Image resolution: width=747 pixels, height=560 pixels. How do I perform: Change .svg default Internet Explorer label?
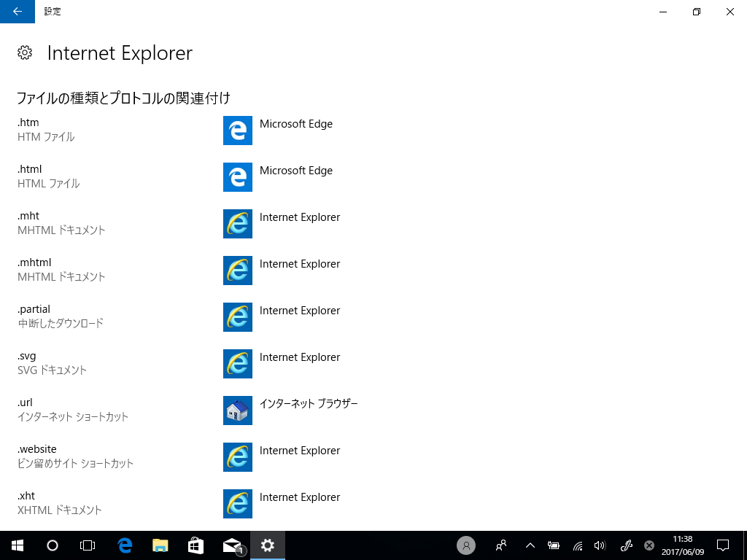300,357
